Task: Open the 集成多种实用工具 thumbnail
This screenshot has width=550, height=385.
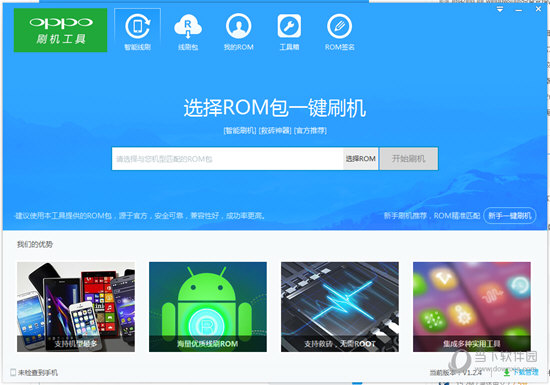Action: [471, 307]
